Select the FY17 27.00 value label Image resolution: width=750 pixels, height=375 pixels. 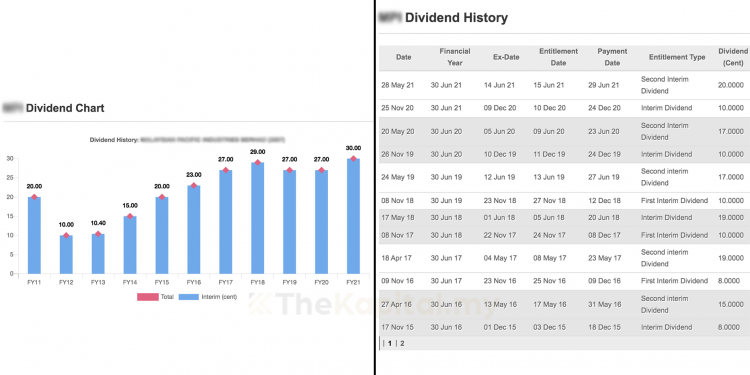pyautogui.click(x=226, y=159)
